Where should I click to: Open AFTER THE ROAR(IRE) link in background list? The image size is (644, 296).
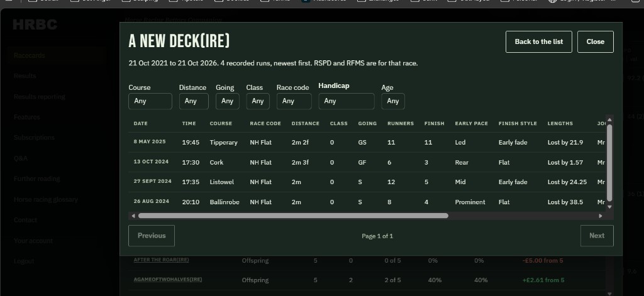(x=162, y=260)
